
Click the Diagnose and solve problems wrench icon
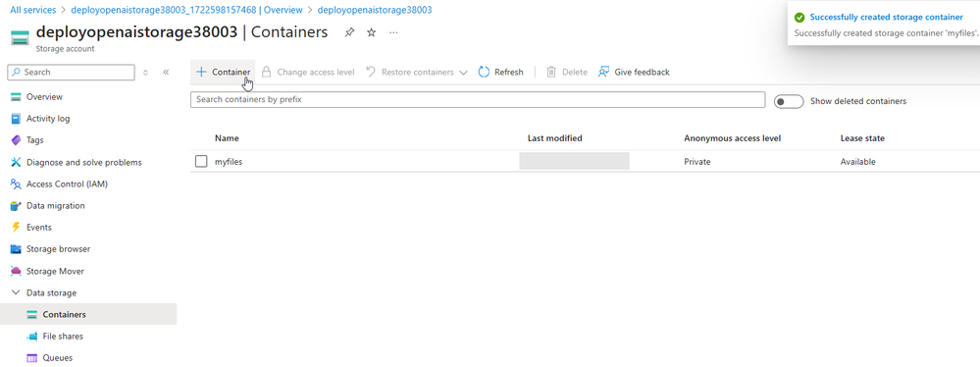[x=17, y=162]
